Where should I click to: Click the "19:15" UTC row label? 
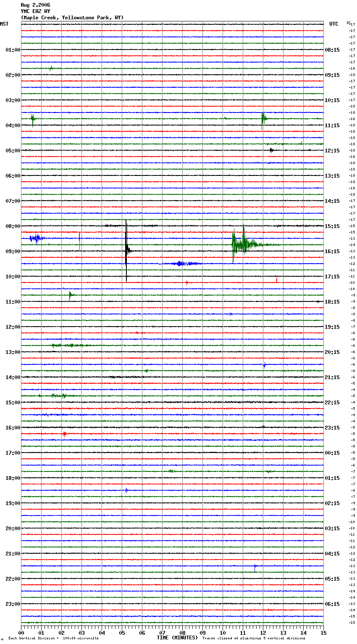[x=332, y=327]
